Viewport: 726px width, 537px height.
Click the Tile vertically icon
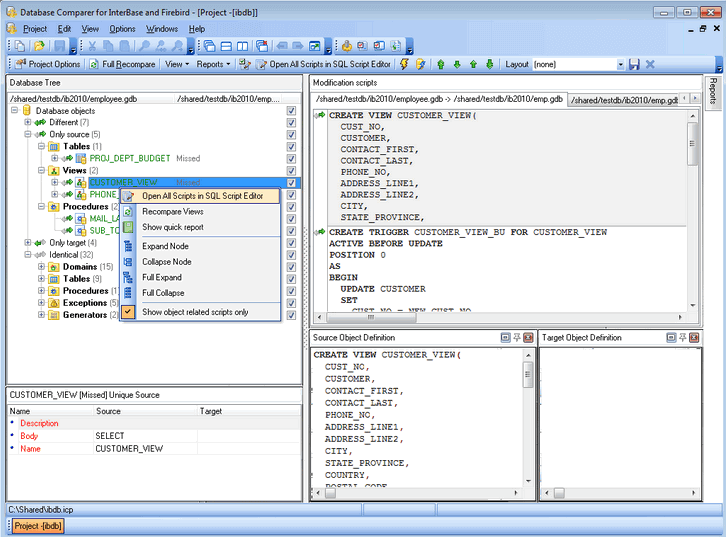pos(243,46)
